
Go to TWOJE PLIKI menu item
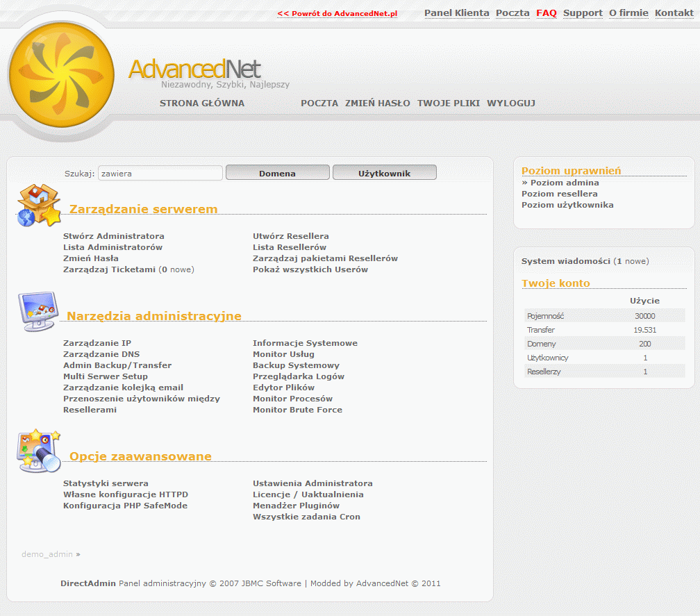coord(448,103)
